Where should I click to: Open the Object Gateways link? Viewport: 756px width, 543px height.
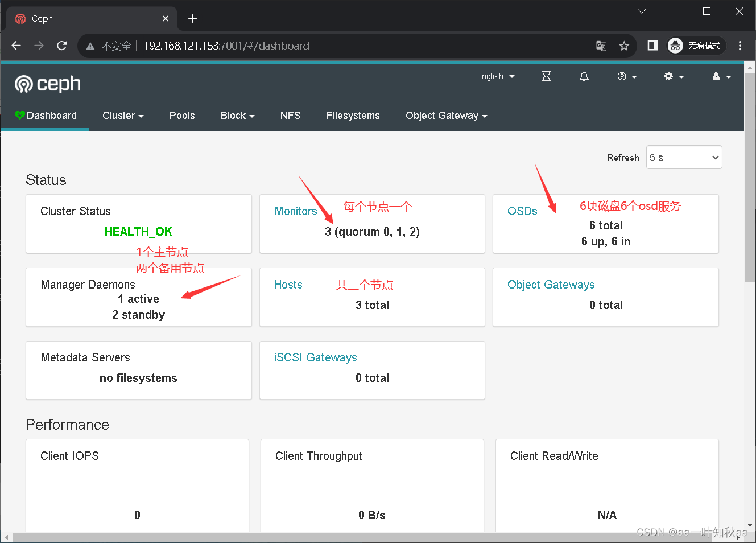(x=551, y=285)
